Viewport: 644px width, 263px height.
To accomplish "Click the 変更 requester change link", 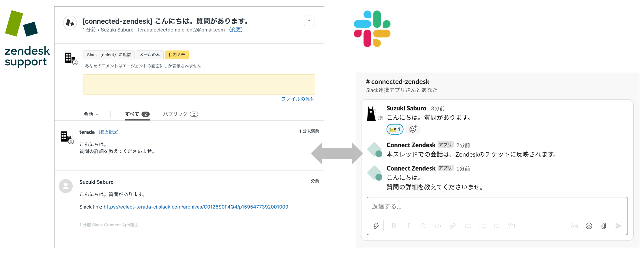I will pyautogui.click(x=236, y=30).
